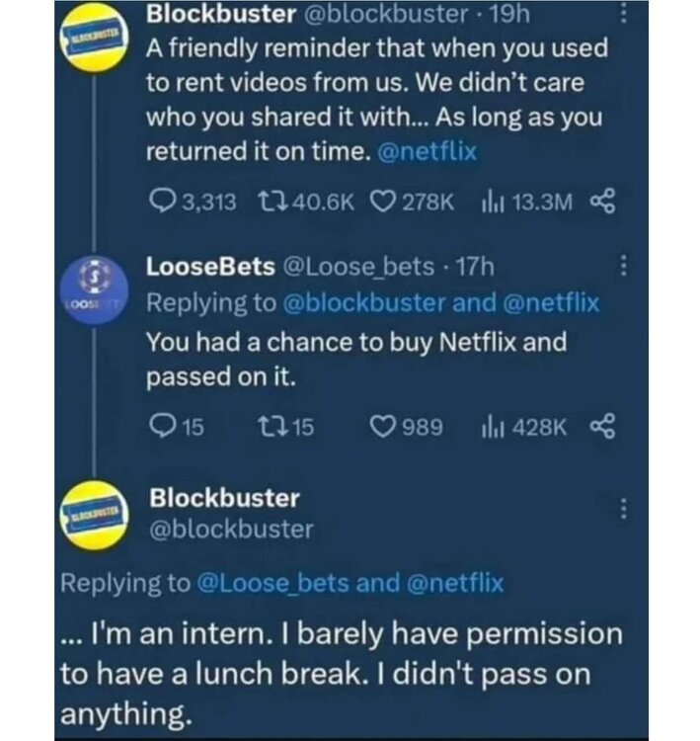The width and height of the screenshot is (700, 741).
Task: Open the LooseBets profile name
Action: [x=210, y=266]
